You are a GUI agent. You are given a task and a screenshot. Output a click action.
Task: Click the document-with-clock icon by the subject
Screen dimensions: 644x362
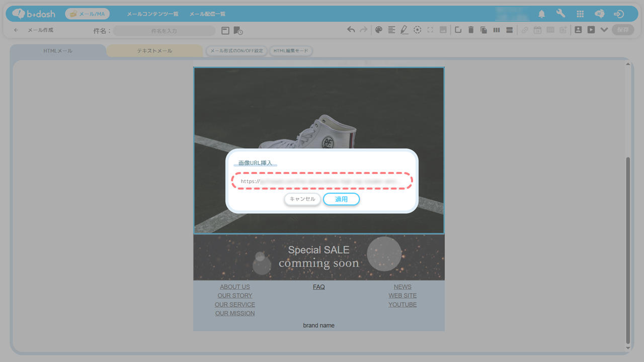tap(238, 31)
